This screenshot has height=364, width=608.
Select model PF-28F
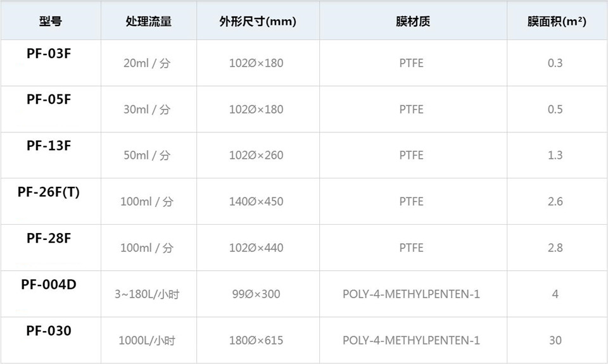(49, 238)
